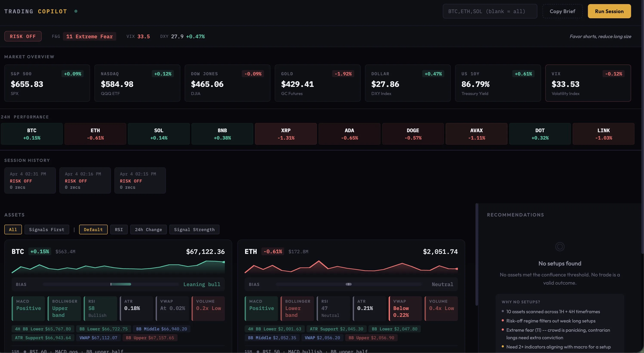This screenshot has width=644, height=353.
Task: Click the BTC 4H BB Lower $65,767.80 tag
Action: (43, 329)
